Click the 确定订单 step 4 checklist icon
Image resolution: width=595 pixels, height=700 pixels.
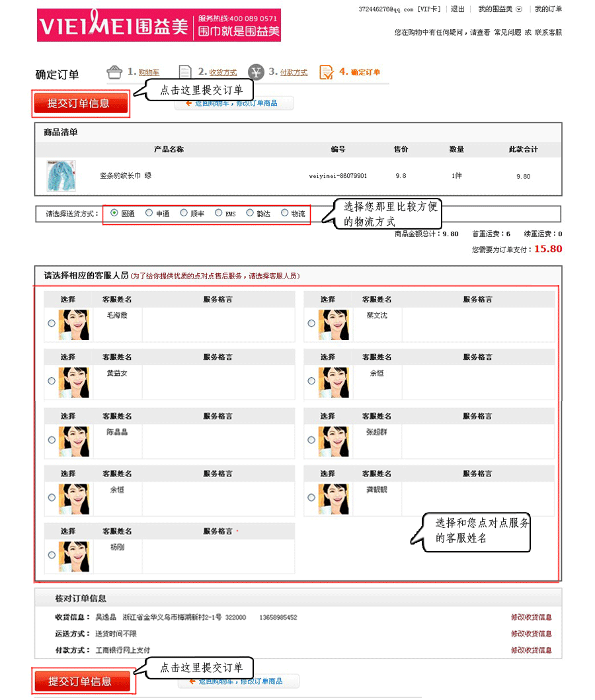[x=327, y=72]
